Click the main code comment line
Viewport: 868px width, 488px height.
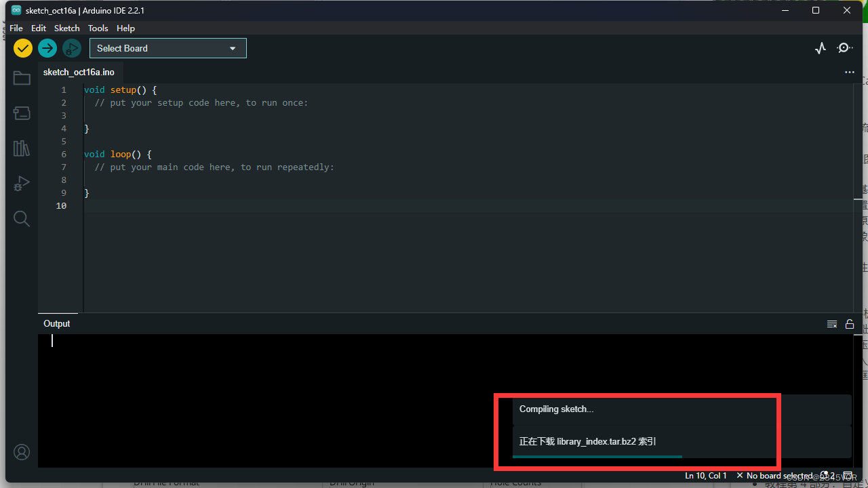(x=214, y=167)
